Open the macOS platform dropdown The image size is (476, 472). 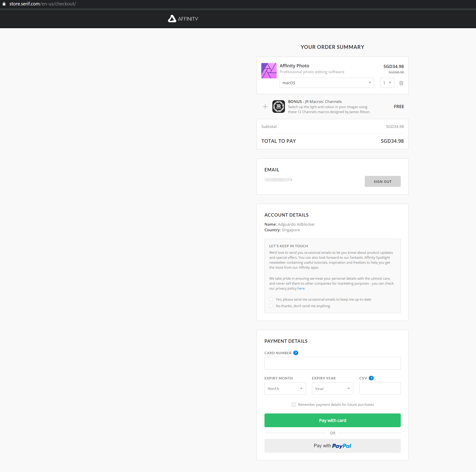[x=326, y=83]
